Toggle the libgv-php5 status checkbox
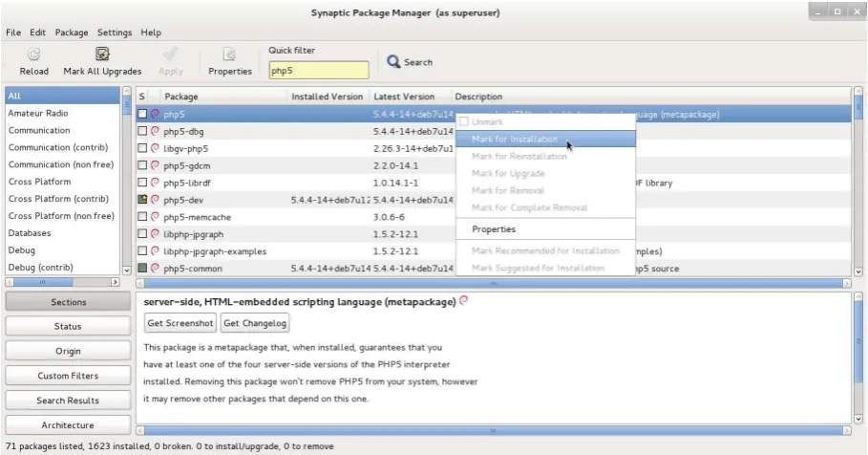The height and width of the screenshot is (455, 868). [x=142, y=148]
